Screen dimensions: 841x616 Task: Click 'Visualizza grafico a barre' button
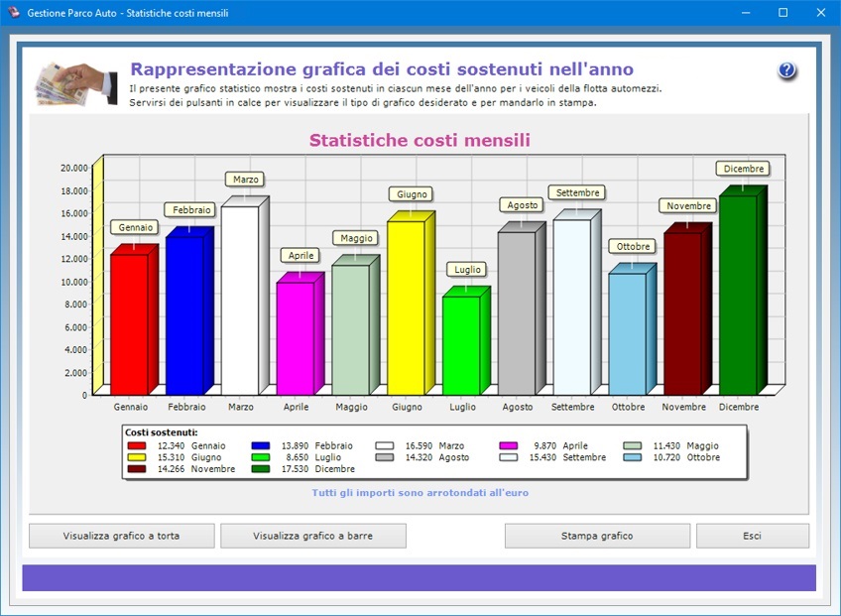[312, 536]
